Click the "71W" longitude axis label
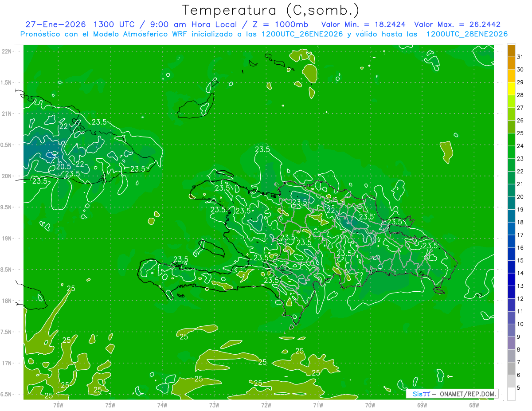Screen dimensions: 532x411 pyautogui.click(x=318, y=405)
